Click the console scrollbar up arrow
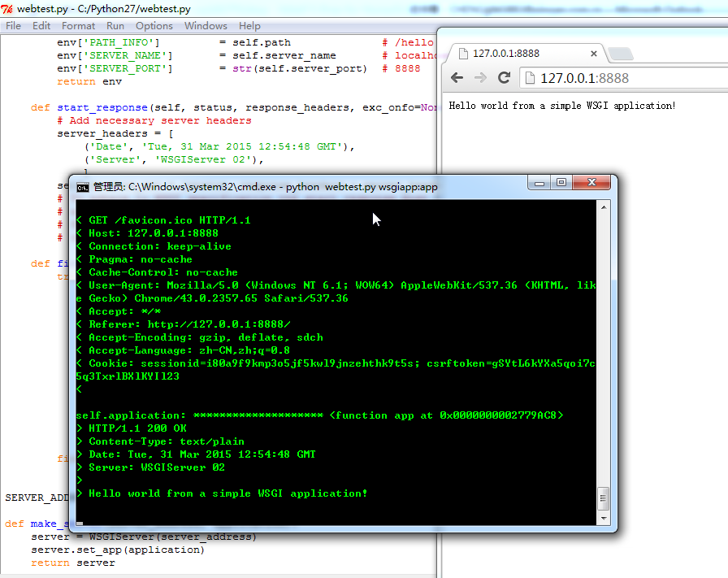 click(604, 207)
